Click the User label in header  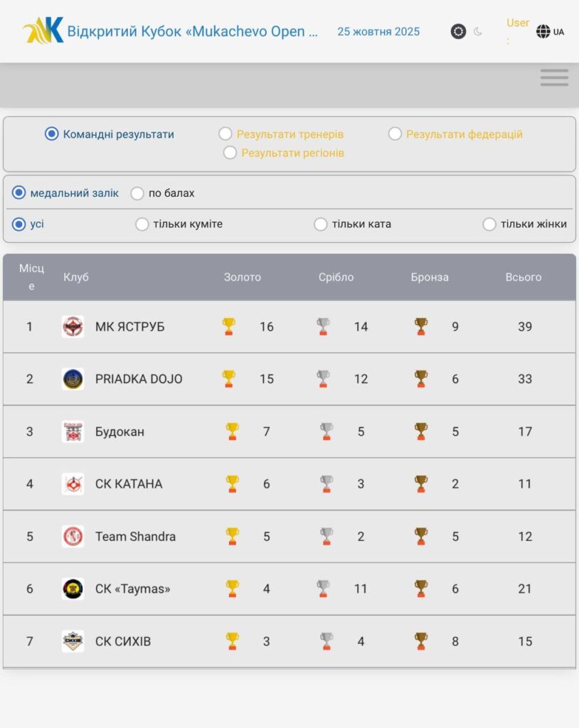click(x=517, y=23)
